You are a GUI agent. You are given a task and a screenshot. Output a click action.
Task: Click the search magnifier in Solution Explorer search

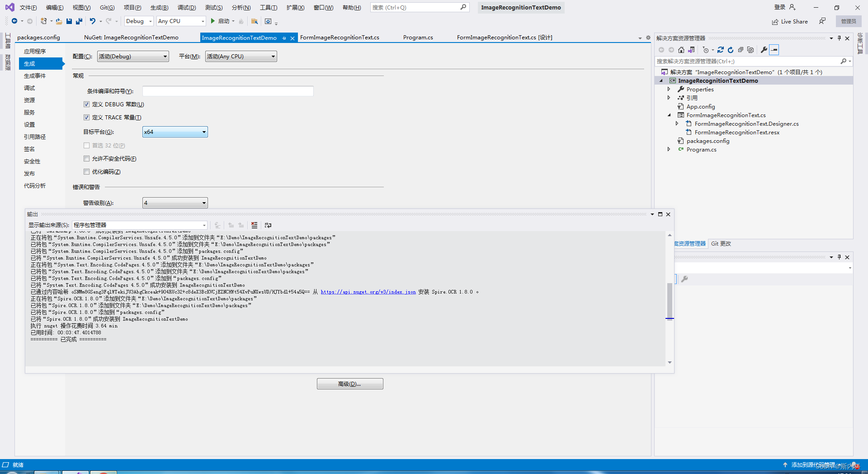pos(843,61)
